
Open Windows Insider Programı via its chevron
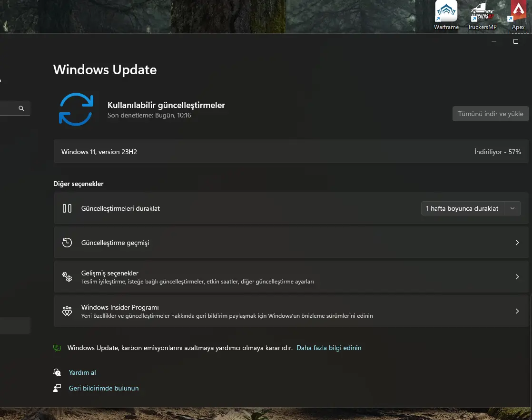point(517,311)
